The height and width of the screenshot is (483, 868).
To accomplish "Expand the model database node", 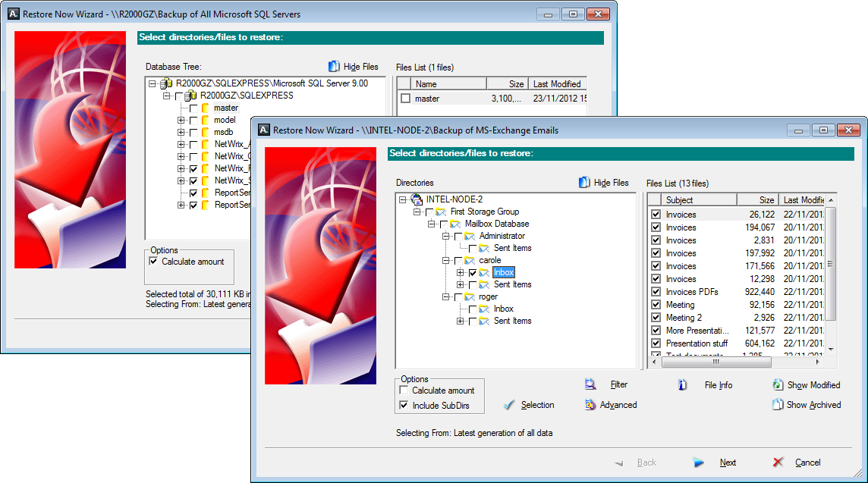I will [x=181, y=120].
